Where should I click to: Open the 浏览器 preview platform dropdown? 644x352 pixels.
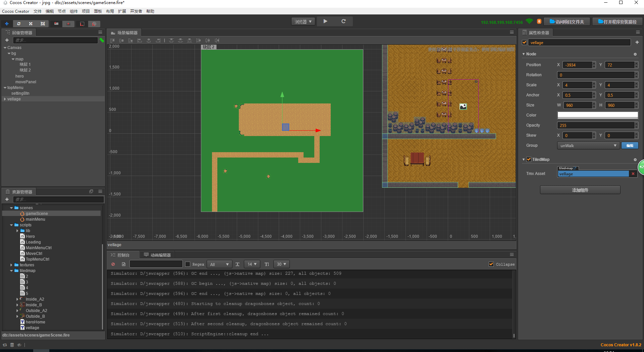303,21
